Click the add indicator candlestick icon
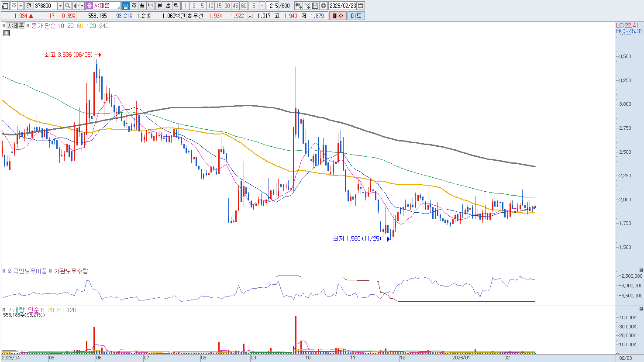This screenshot has width=644, height=362. point(298,6)
